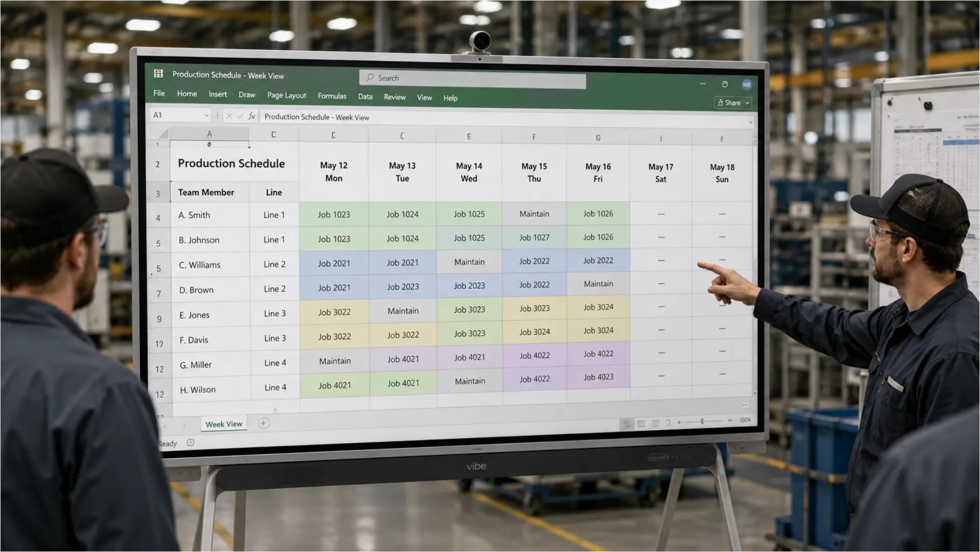The height and width of the screenshot is (552, 980).
Task: Select Line 3 cell in F. Davis row
Action: coord(275,338)
